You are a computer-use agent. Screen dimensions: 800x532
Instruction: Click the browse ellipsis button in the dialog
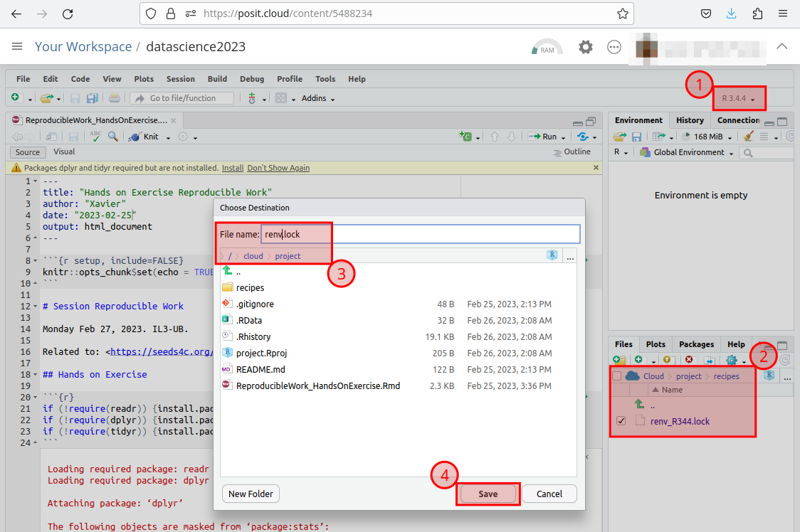tap(570, 257)
